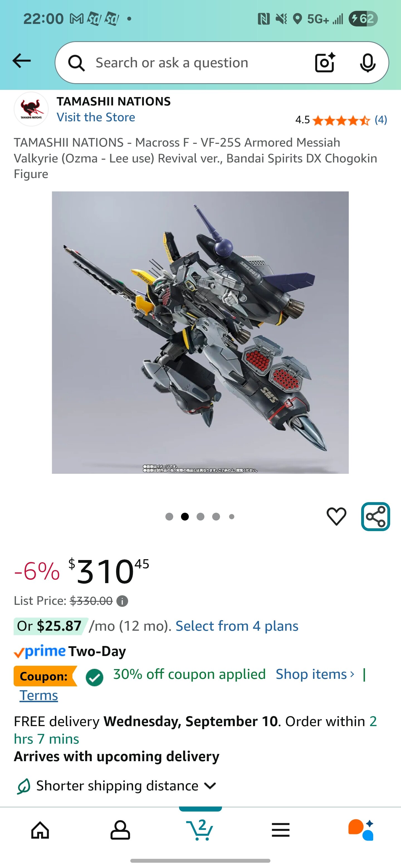Open the shopping cart with 2 items
The width and height of the screenshot is (401, 868).
pos(200,830)
